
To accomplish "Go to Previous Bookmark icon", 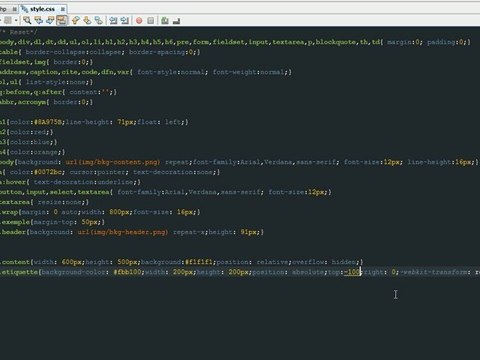I will tap(76, 21).
